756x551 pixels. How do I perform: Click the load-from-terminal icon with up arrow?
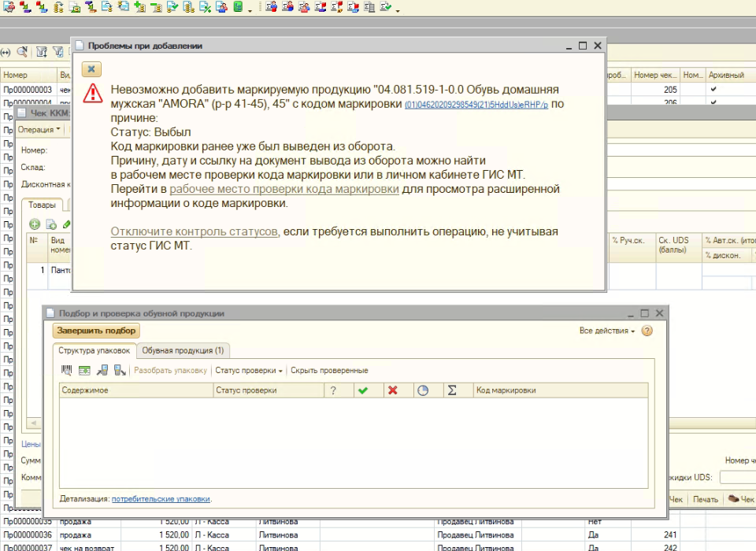(102, 370)
